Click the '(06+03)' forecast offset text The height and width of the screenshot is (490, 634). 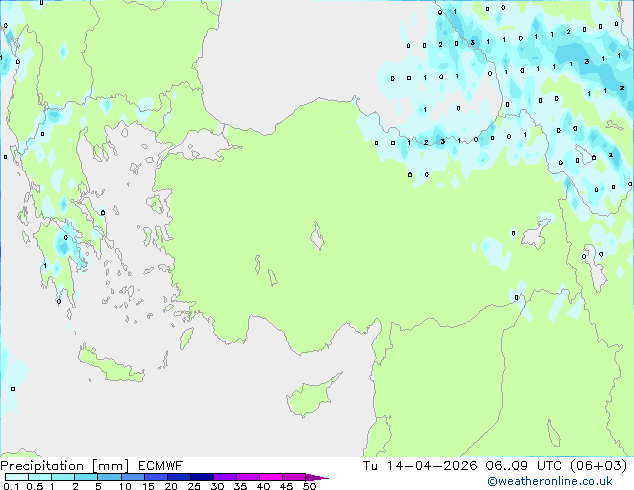click(x=598, y=466)
